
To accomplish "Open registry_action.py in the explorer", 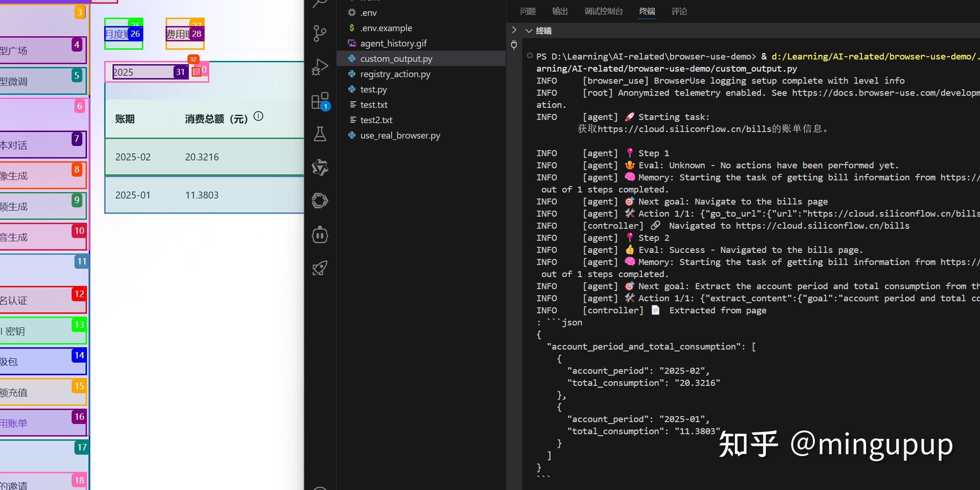I will [x=421, y=74].
